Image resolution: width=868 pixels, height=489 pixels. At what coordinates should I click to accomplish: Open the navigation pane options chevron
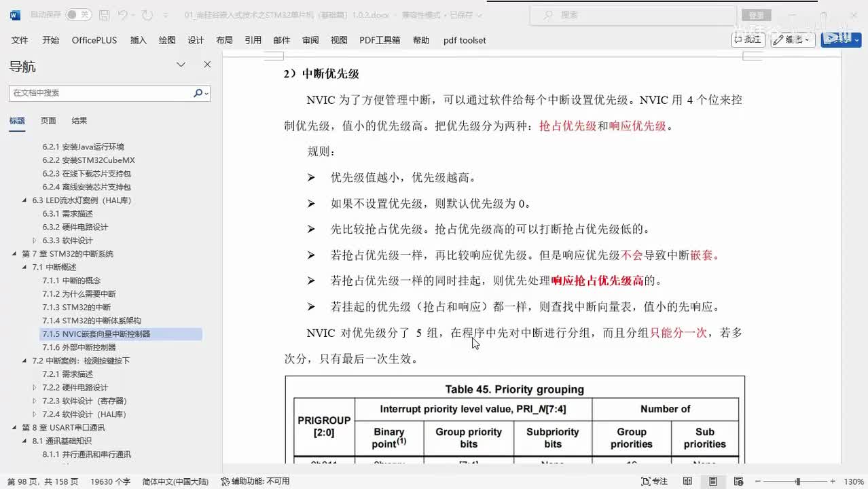click(x=181, y=65)
